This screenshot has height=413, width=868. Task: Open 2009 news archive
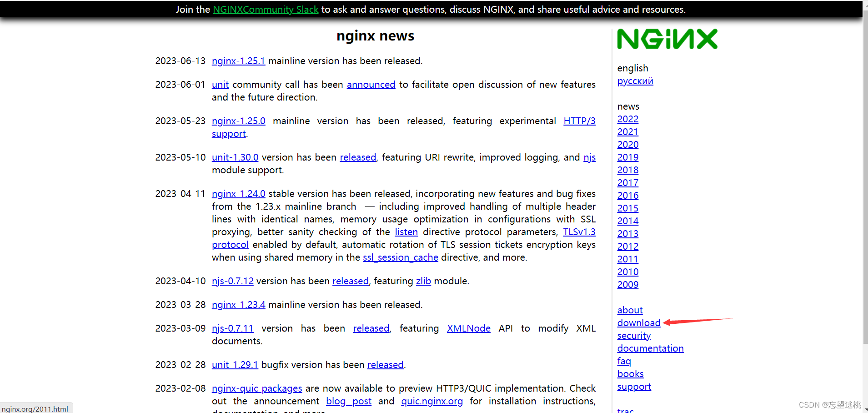(x=628, y=285)
